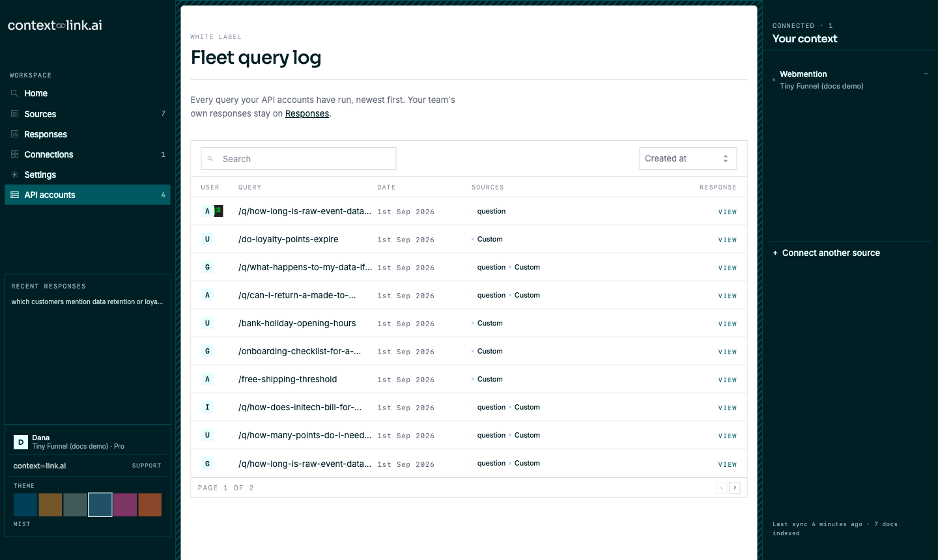This screenshot has width=938, height=560.
Task: Select the highlighted Mist theme swatch
Action: (100, 505)
